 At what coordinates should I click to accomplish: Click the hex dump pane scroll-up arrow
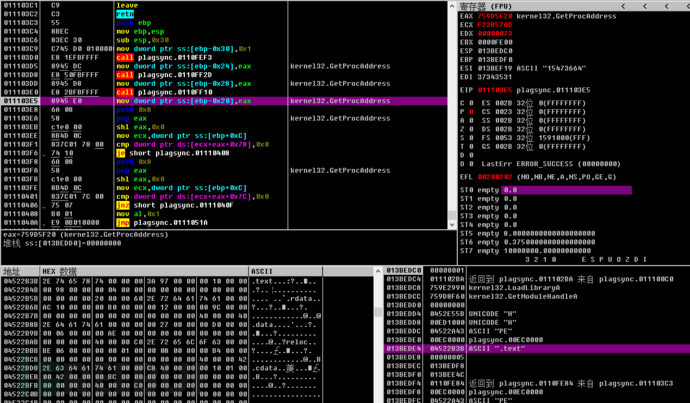(x=378, y=271)
